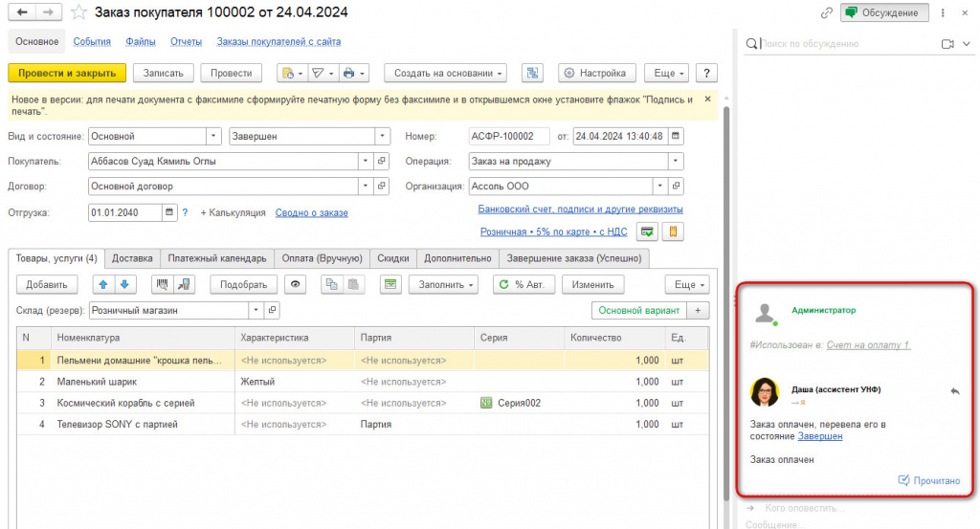Expand the Склад (резерв) dropdown arrow
The width and height of the screenshot is (980, 529).
256,310
